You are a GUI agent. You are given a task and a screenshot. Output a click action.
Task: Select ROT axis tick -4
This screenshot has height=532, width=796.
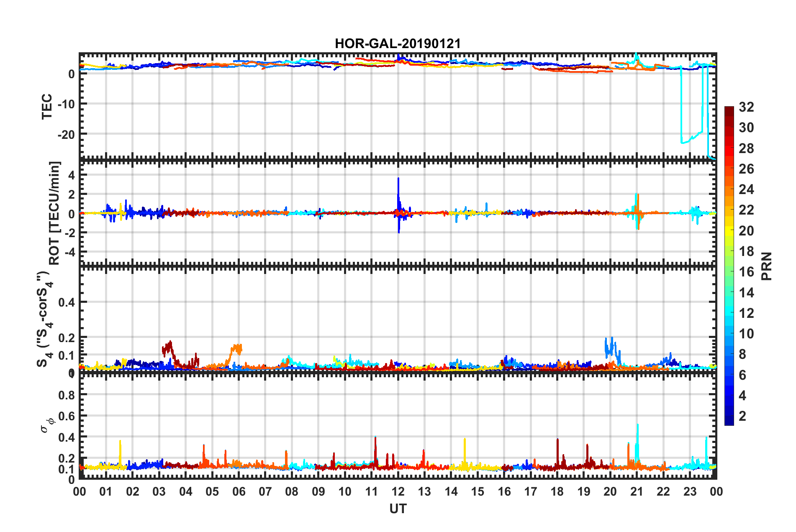69,252
